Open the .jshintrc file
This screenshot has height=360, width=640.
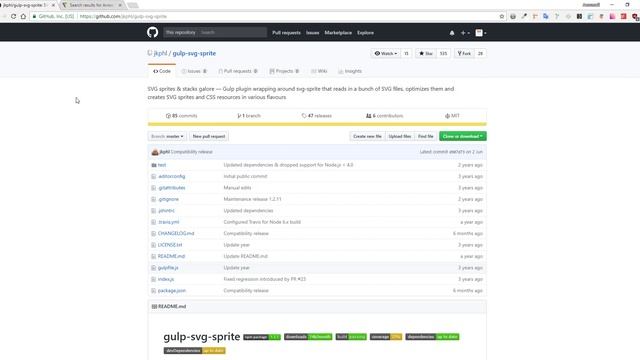166,211
